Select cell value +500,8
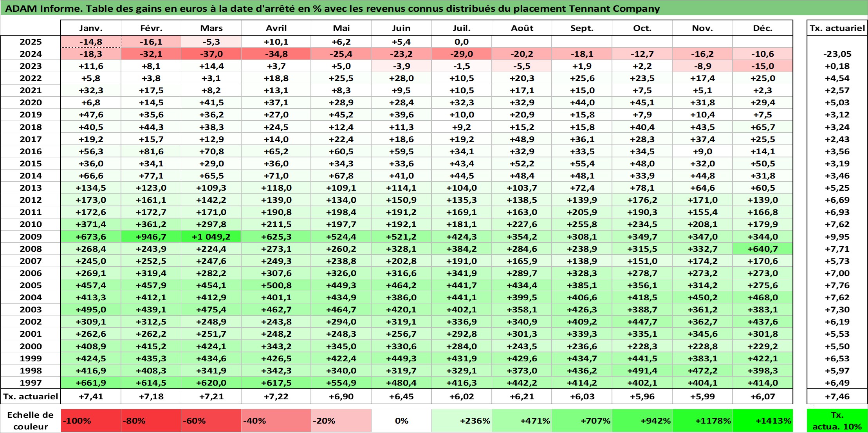 coord(276,285)
